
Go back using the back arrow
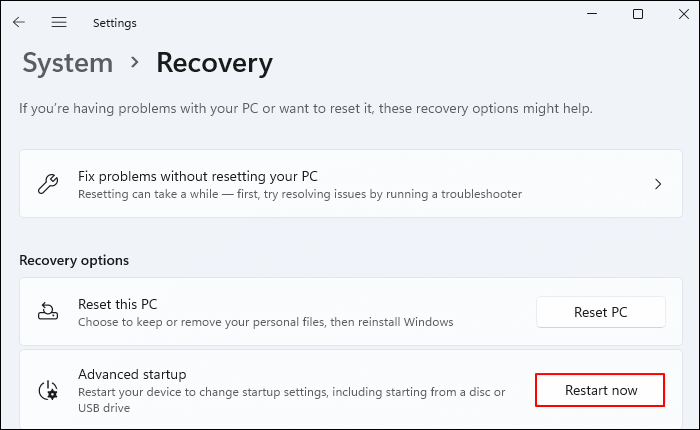[x=19, y=22]
